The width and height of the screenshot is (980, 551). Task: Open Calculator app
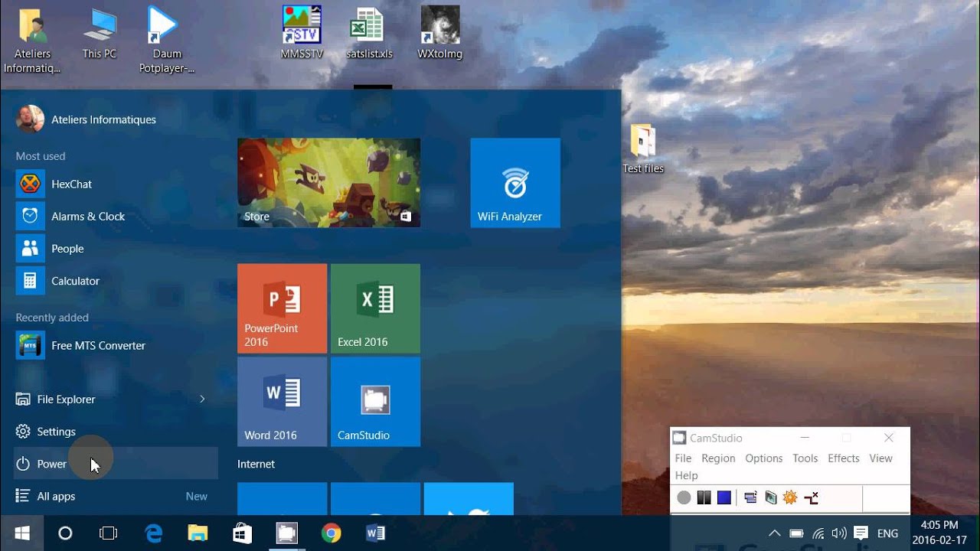pyautogui.click(x=116, y=281)
